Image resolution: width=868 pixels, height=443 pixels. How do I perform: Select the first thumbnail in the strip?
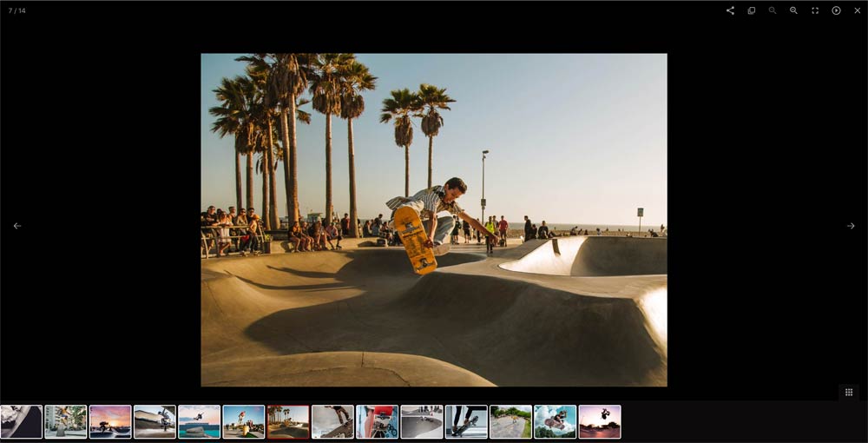21,421
